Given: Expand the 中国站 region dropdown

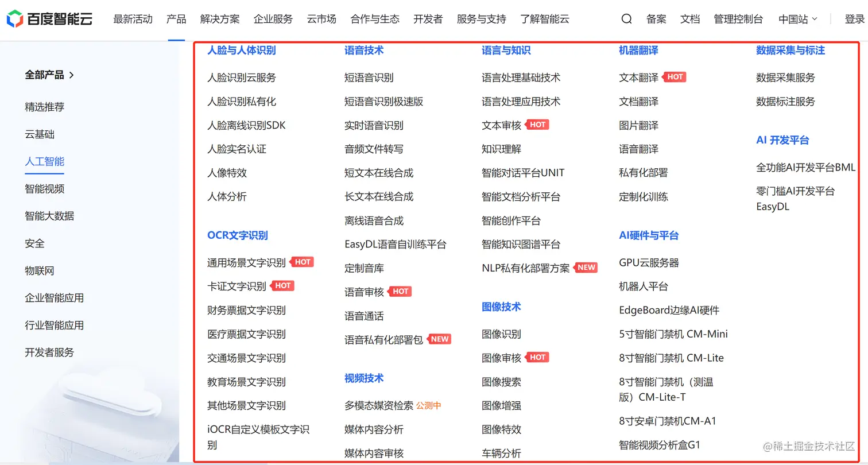Looking at the screenshot, I should tap(798, 19).
